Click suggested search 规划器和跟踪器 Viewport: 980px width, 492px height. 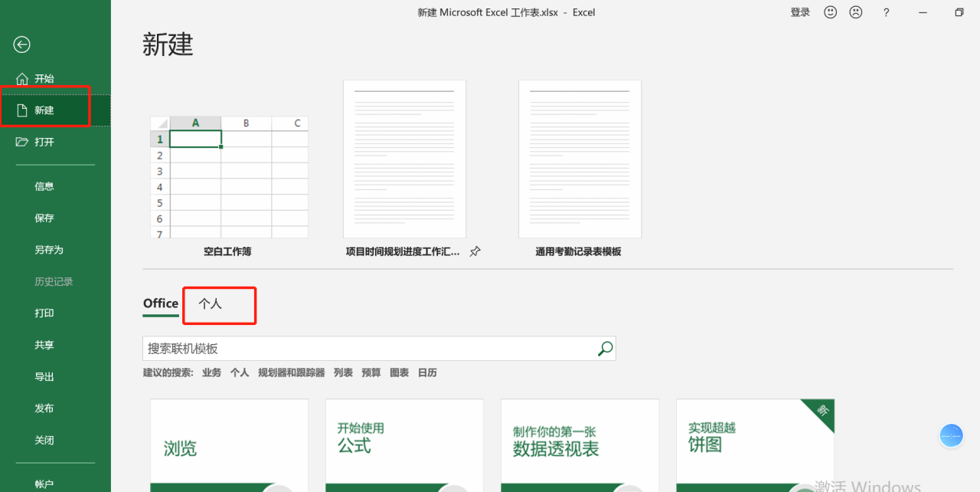[x=292, y=372]
